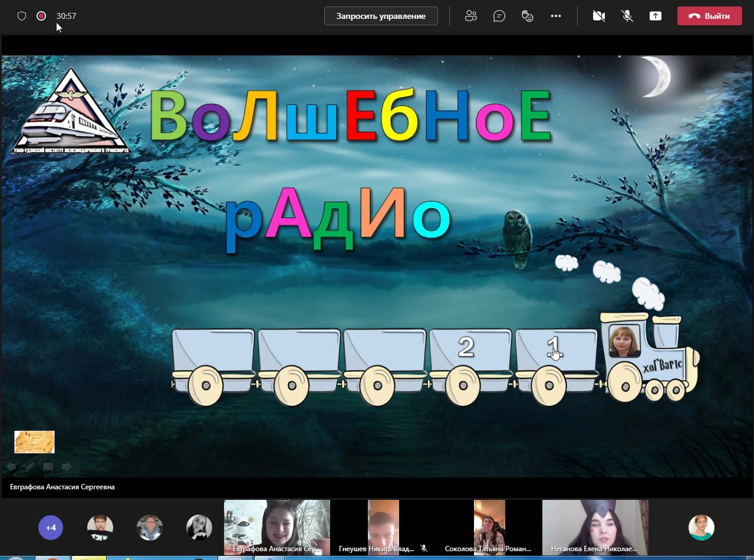Image resolution: width=754 pixels, height=560 pixels.
Task: Open the participants list panel
Action: click(470, 16)
